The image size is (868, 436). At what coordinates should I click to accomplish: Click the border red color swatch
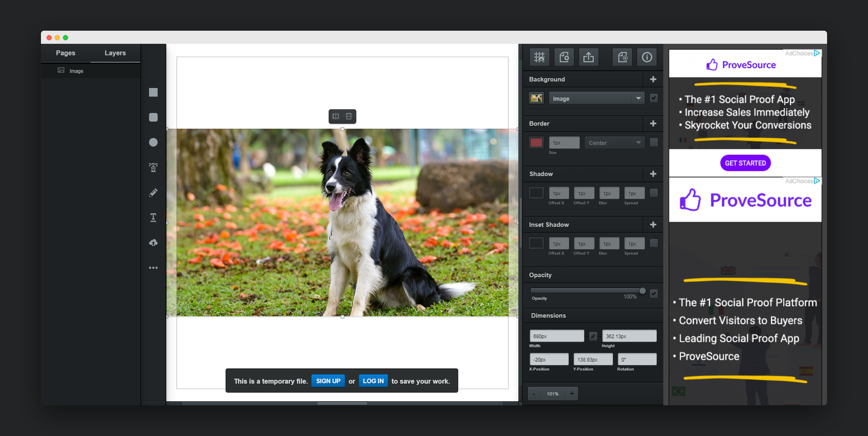coord(536,142)
